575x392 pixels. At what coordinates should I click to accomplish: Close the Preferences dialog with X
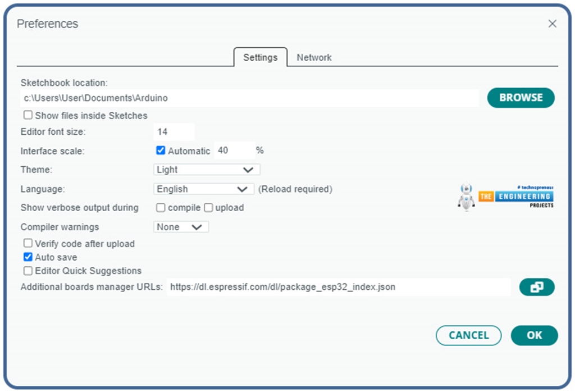coord(552,24)
